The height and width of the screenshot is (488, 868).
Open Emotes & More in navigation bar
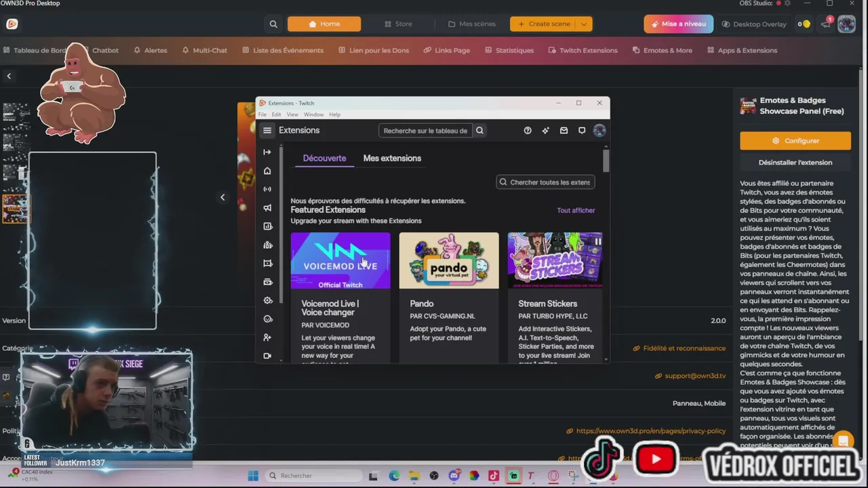pos(663,50)
